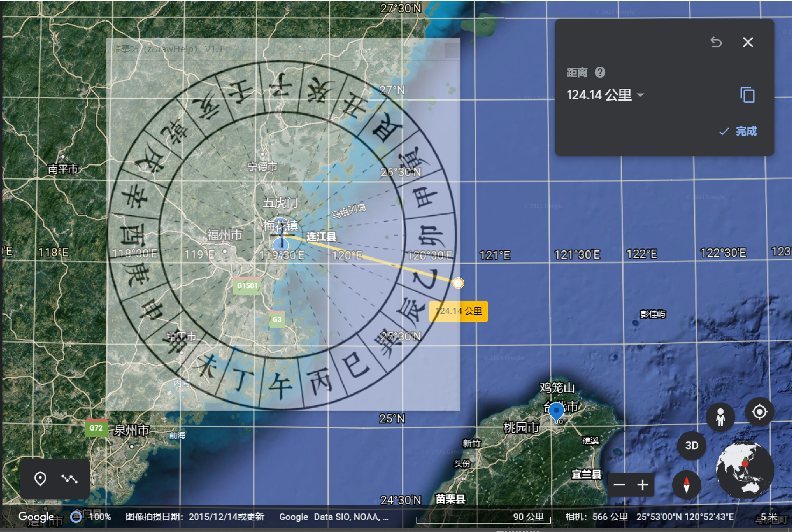This screenshot has width=792, height=532.
Task: Click the 五虎门 label
Action: (280, 202)
